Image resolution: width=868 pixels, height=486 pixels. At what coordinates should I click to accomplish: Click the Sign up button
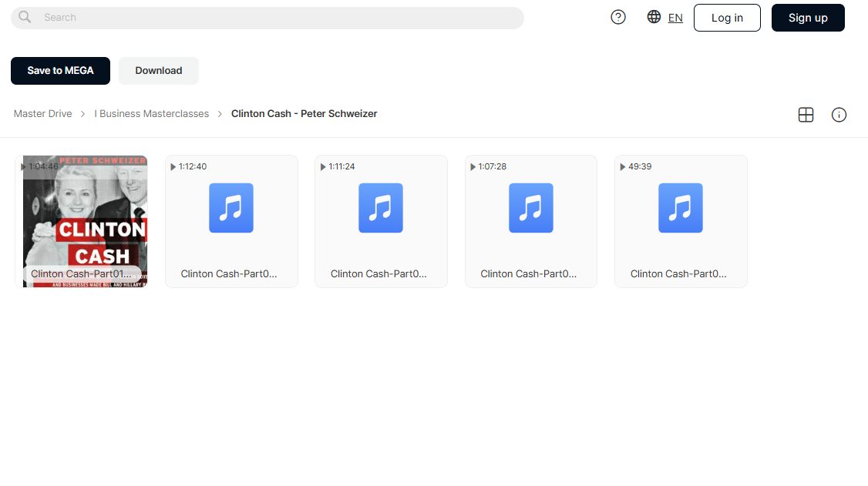coord(808,18)
